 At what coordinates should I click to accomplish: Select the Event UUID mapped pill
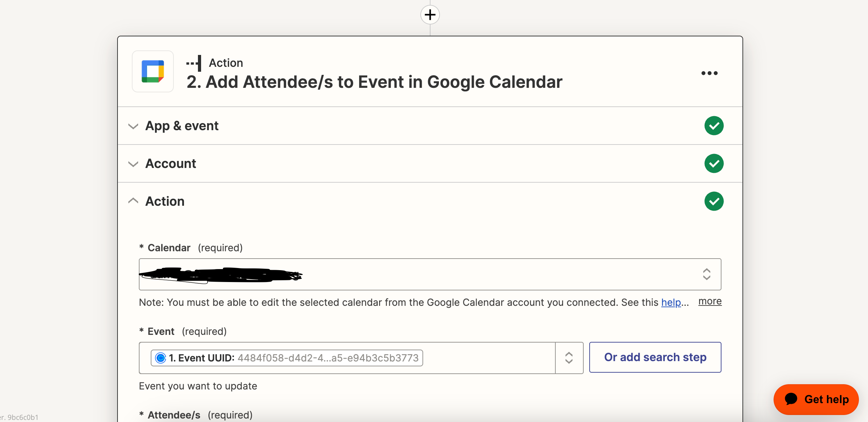coord(287,358)
